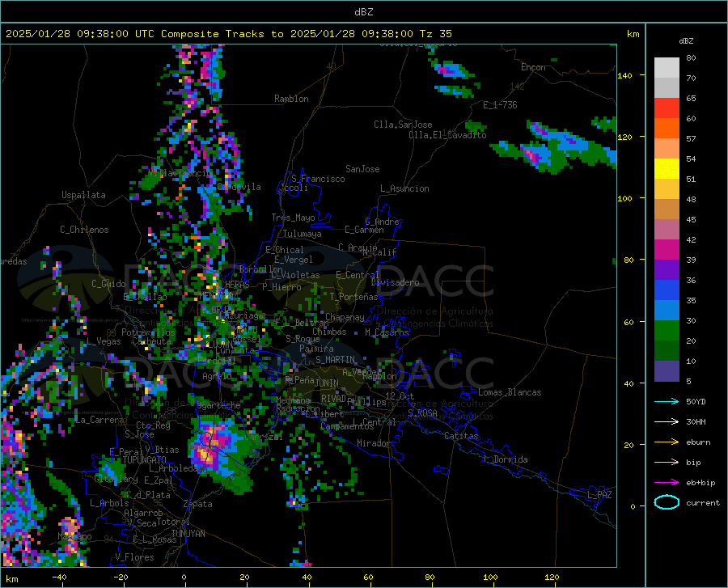The width and height of the screenshot is (728, 588).
Task: Click the Encon place label
Action: (x=533, y=67)
